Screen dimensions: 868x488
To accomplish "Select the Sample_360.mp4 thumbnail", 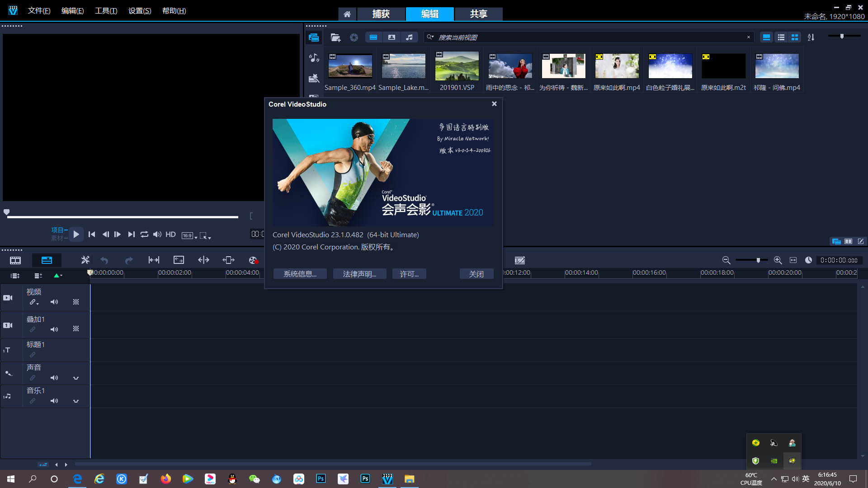I will [x=350, y=66].
